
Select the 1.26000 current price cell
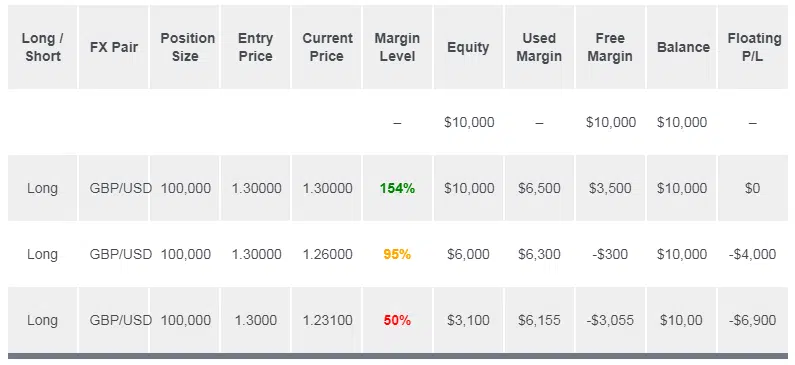point(327,254)
